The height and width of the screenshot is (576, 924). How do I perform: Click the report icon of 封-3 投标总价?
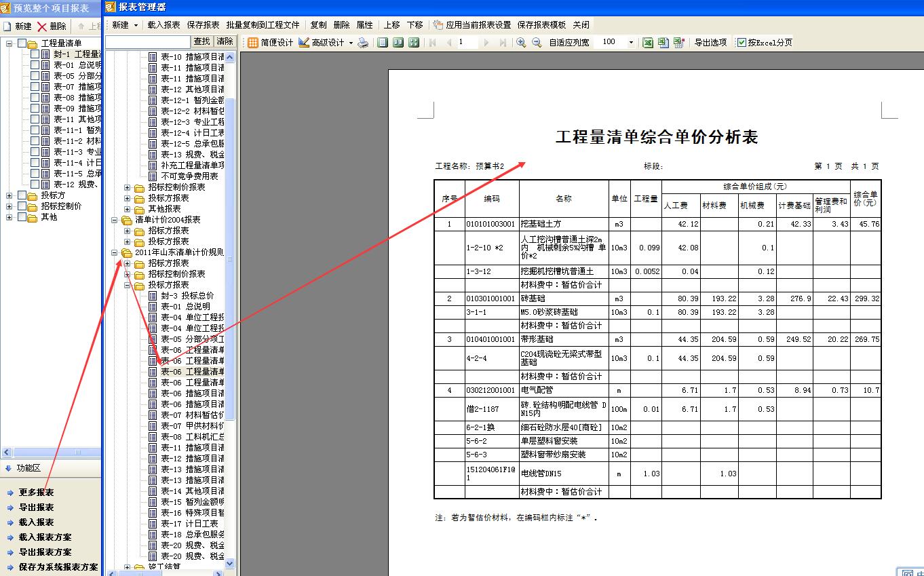tap(153, 296)
